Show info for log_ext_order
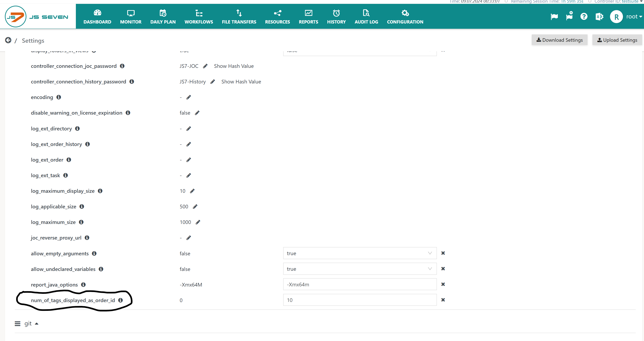 69,160
